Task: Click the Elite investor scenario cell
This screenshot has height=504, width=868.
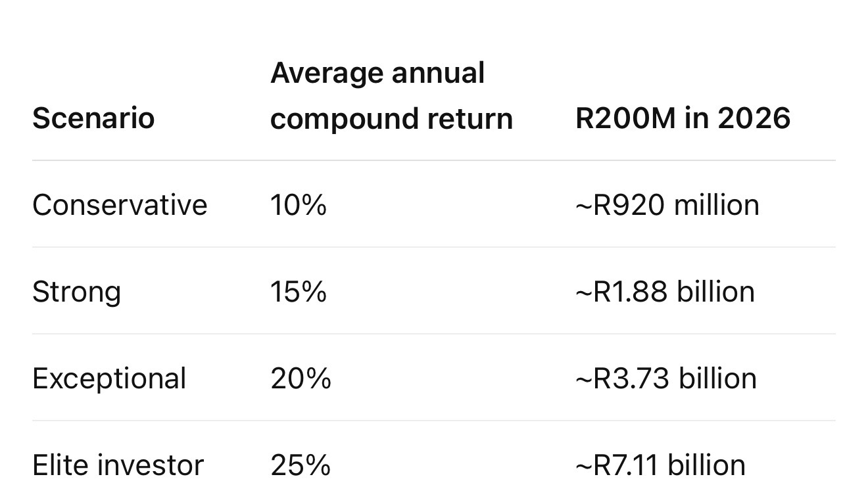Action: 118,465
